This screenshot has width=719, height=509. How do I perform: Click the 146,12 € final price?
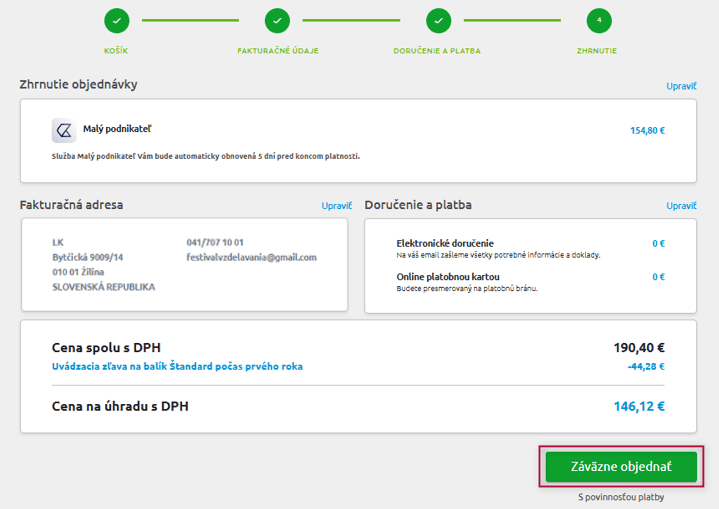(x=638, y=406)
